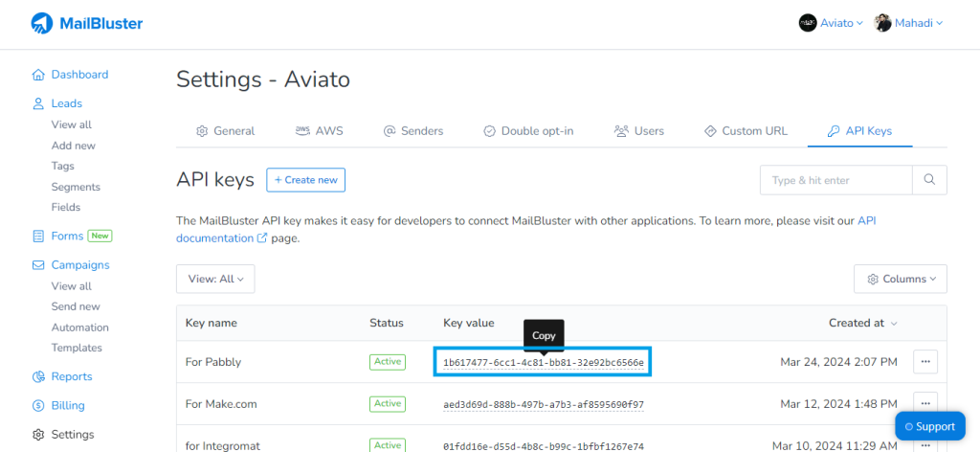980x452 pixels.
Task: Click the MailBluster paper plane logo
Action: 42,24
